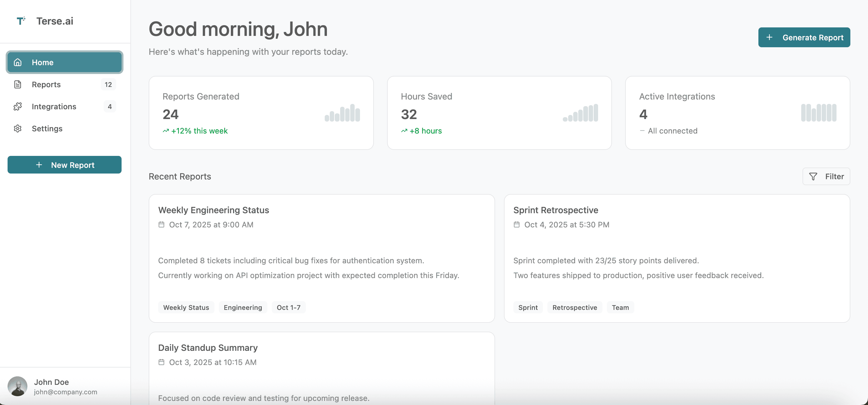Select the Weekly Status tag
Screen dimensions: 868x405
tap(186, 307)
